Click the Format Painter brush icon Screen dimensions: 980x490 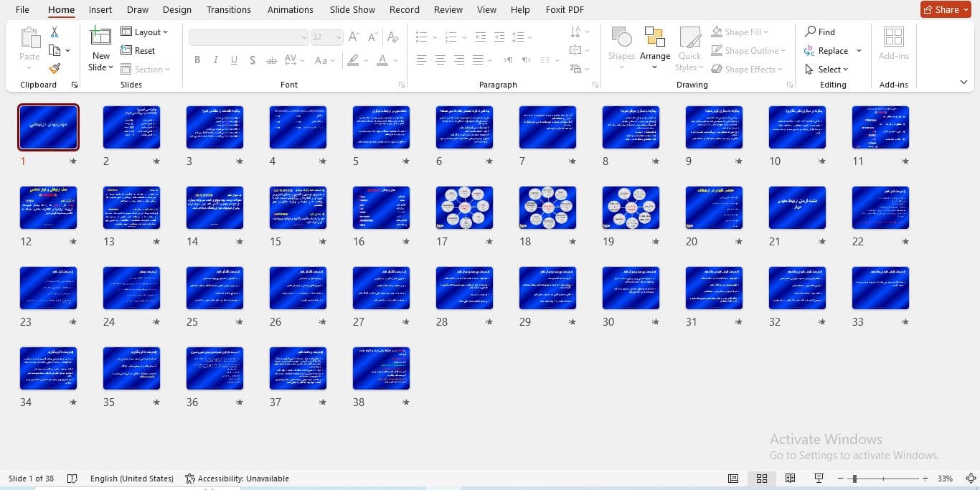click(55, 69)
